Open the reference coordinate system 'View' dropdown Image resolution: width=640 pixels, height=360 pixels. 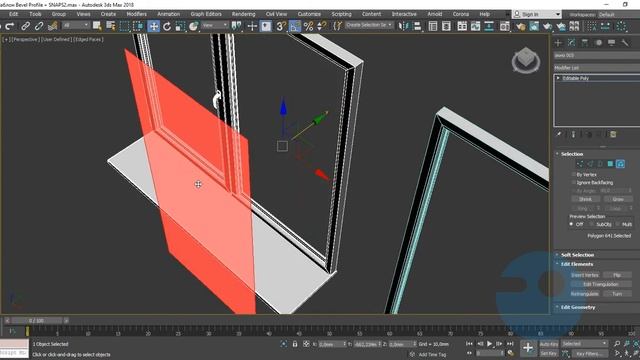click(x=215, y=25)
